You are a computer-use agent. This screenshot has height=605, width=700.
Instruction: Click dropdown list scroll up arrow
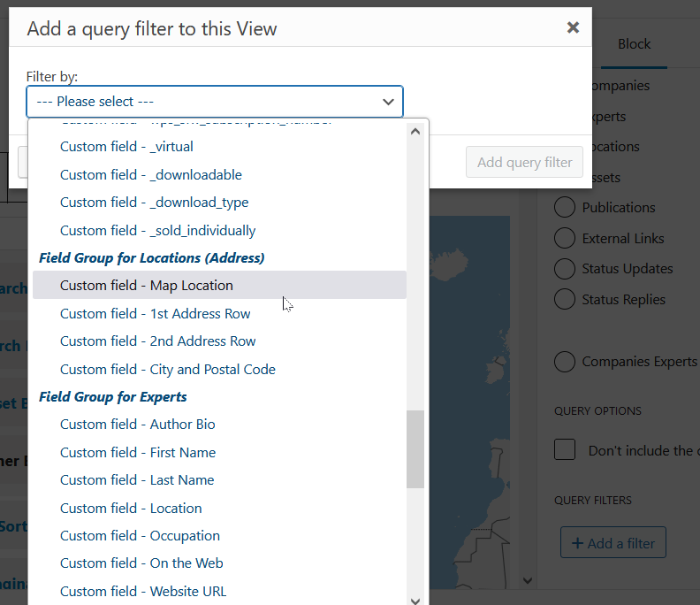point(415,132)
